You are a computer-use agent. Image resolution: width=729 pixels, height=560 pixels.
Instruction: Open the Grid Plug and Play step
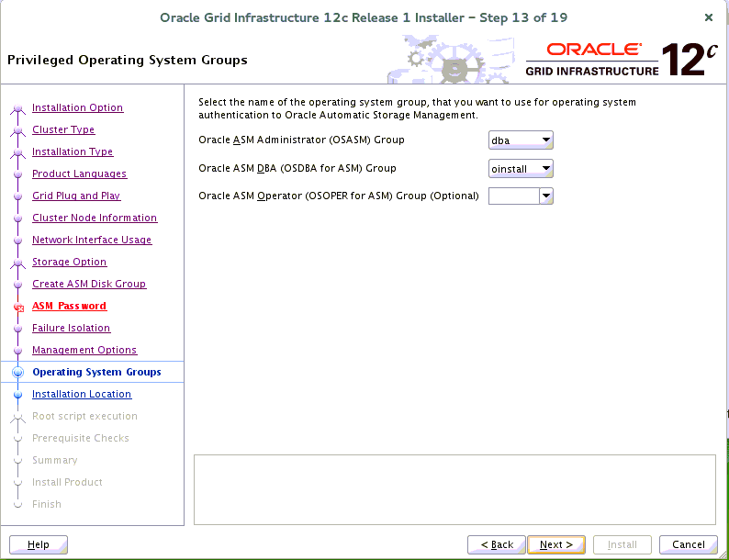76,196
